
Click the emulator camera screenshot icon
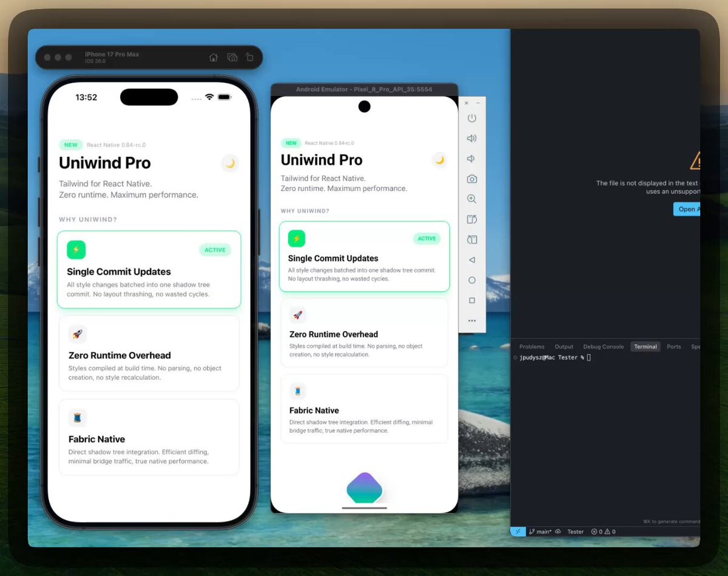click(x=472, y=179)
